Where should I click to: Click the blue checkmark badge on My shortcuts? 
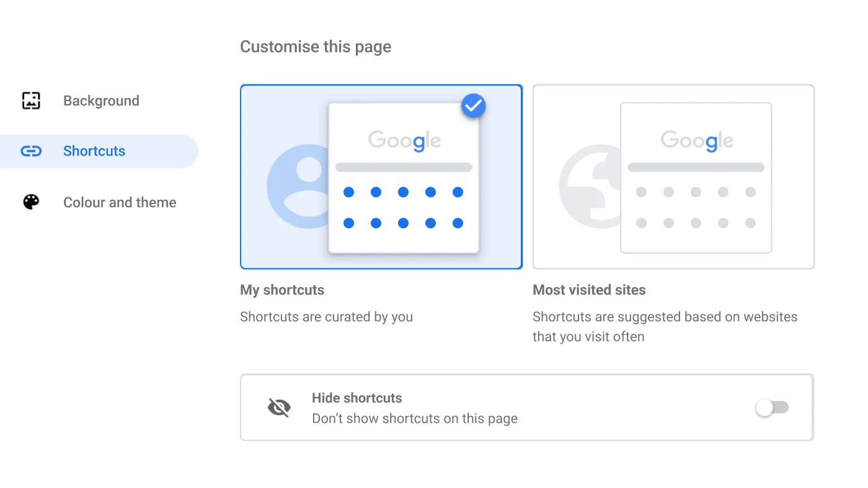[473, 105]
